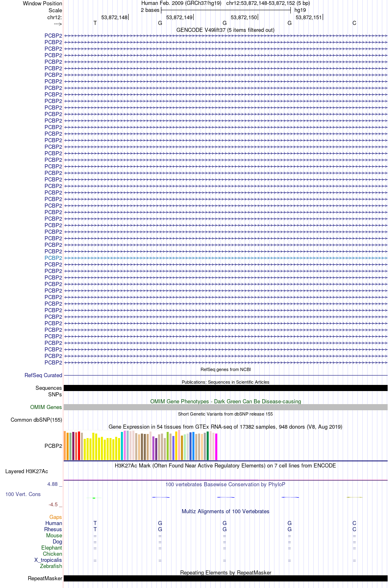Screen dimensions: 388x588
Task: Open the 100 Vert. Cons track label
Action: click(23, 494)
